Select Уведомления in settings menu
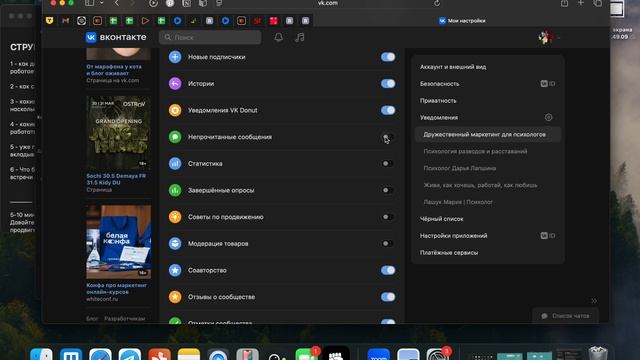Screen dimensions: 640x360 (x=439, y=118)
